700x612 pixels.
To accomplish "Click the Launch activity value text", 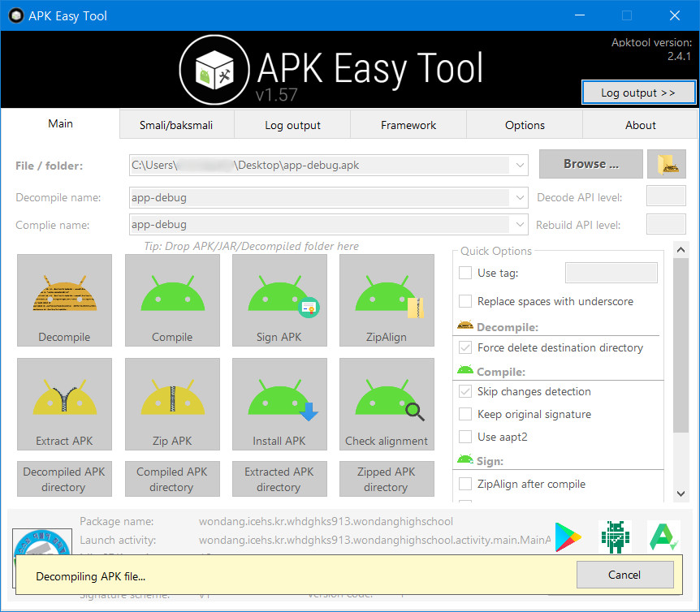I will click(x=374, y=541).
